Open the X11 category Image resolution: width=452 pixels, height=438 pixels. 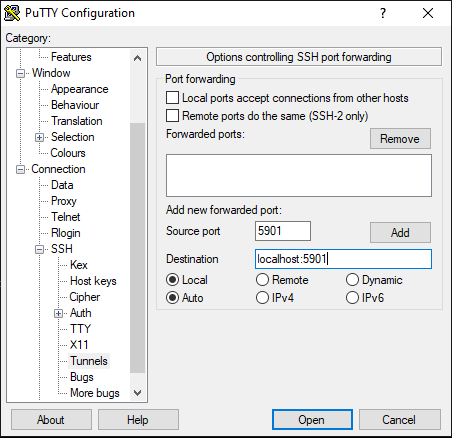coord(79,345)
